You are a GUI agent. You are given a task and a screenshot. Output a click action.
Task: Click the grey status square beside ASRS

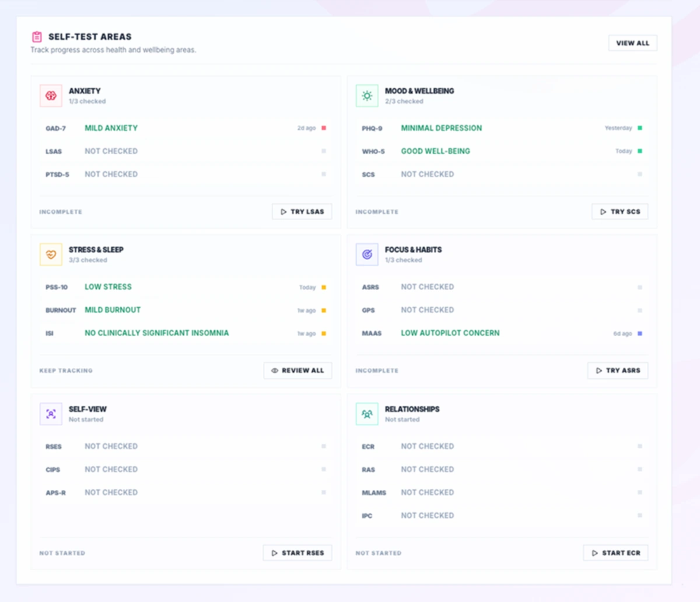640,287
